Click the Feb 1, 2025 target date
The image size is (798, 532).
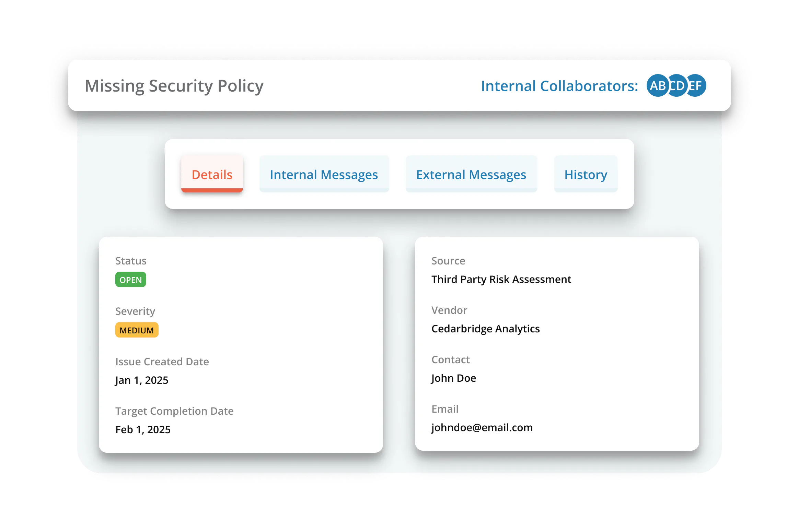pyautogui.click(x=143, y=429)
